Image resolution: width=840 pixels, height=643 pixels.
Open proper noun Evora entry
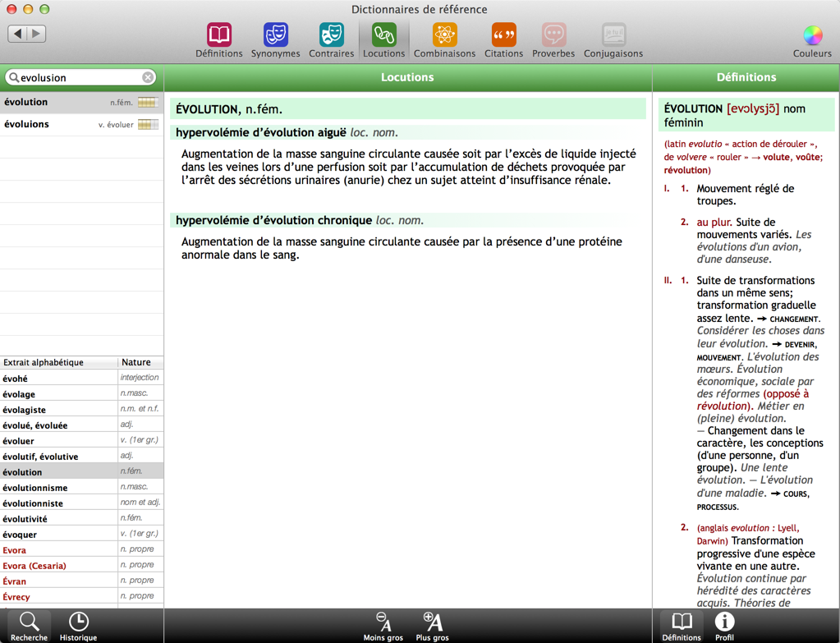click(81, 549)
